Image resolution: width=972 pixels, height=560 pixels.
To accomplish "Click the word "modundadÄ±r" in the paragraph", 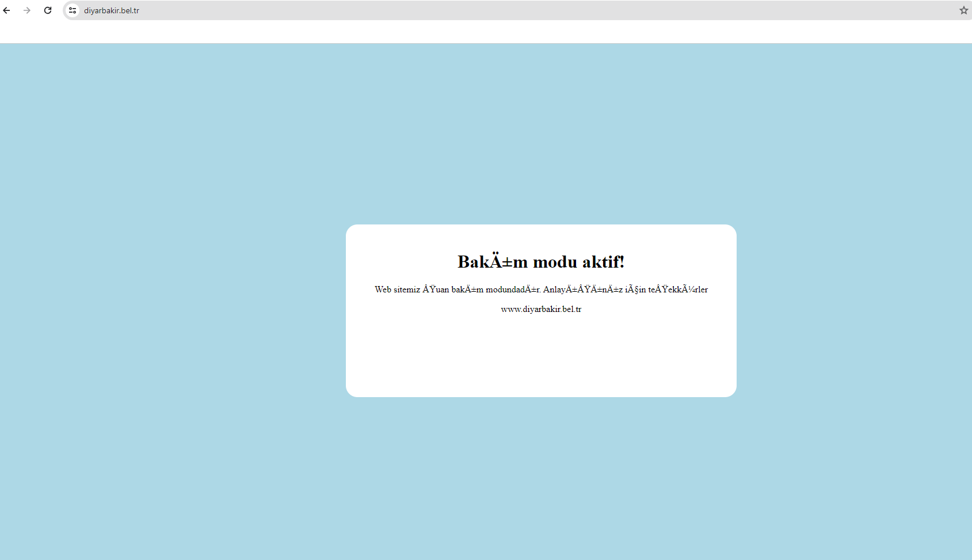I will [512, 289].
